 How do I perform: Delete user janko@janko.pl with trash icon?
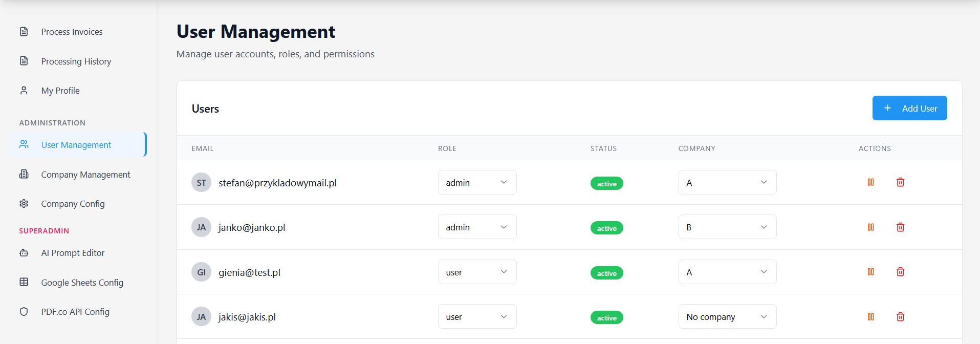tap(900, 227)
